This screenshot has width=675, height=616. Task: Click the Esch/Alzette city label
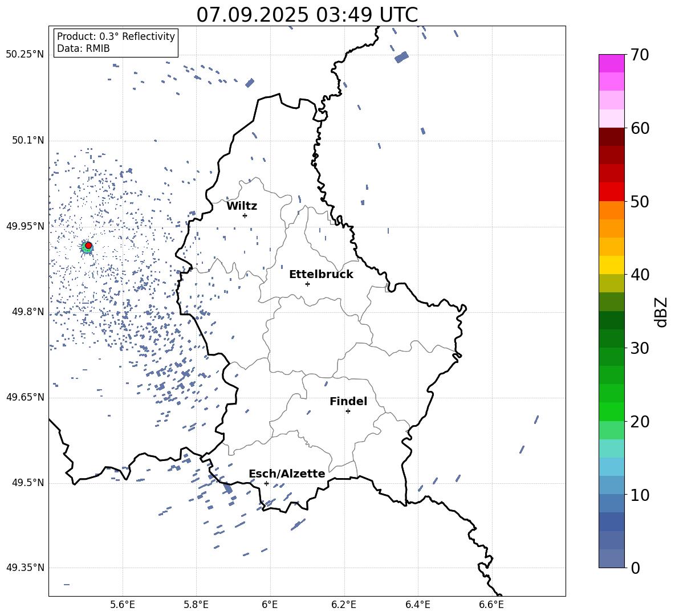tap(287, 474)
